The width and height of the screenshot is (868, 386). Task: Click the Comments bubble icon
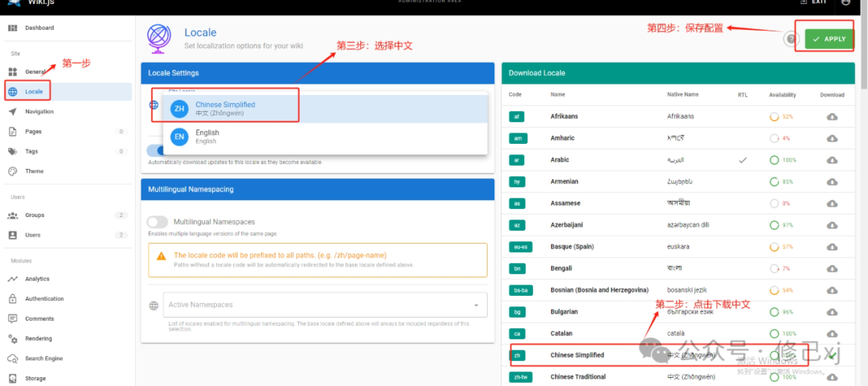(13, 318)
